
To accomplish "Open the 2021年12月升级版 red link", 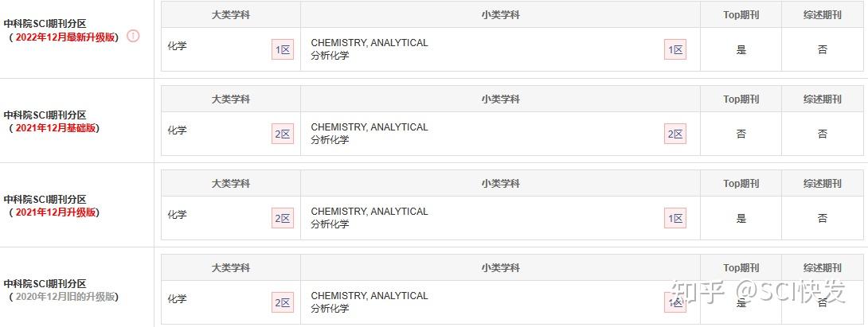I will pos(56,212).
